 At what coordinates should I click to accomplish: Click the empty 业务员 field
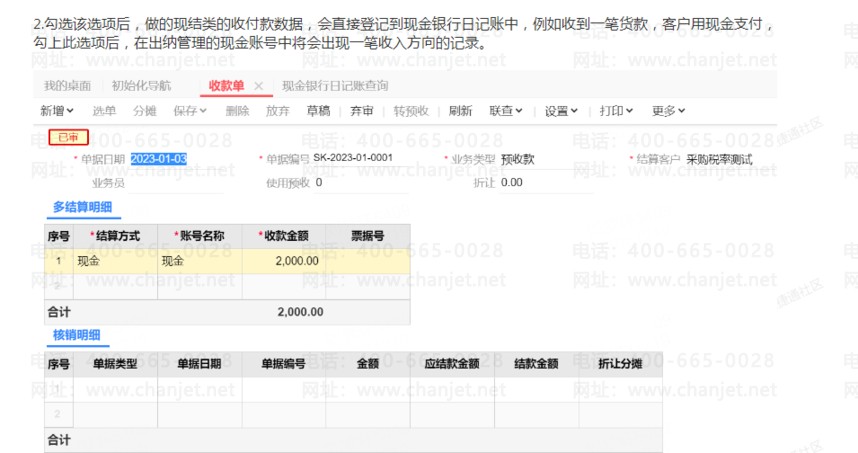tap(175, 183)
